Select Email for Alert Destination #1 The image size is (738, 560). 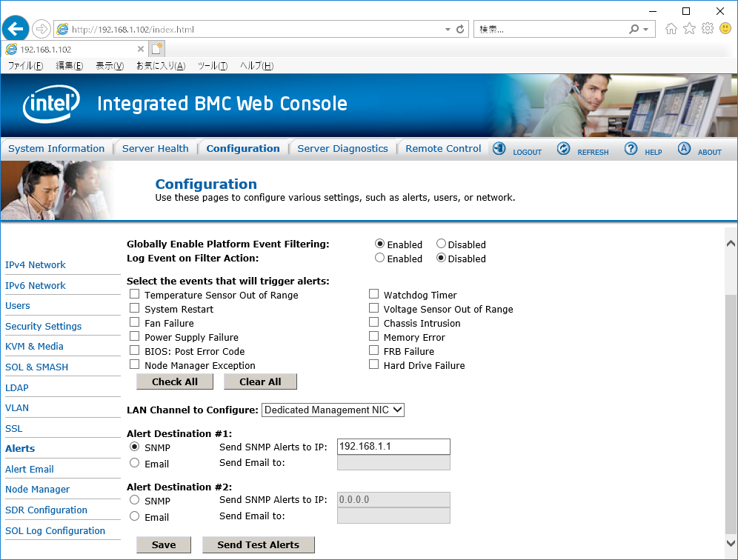point(135,463)
